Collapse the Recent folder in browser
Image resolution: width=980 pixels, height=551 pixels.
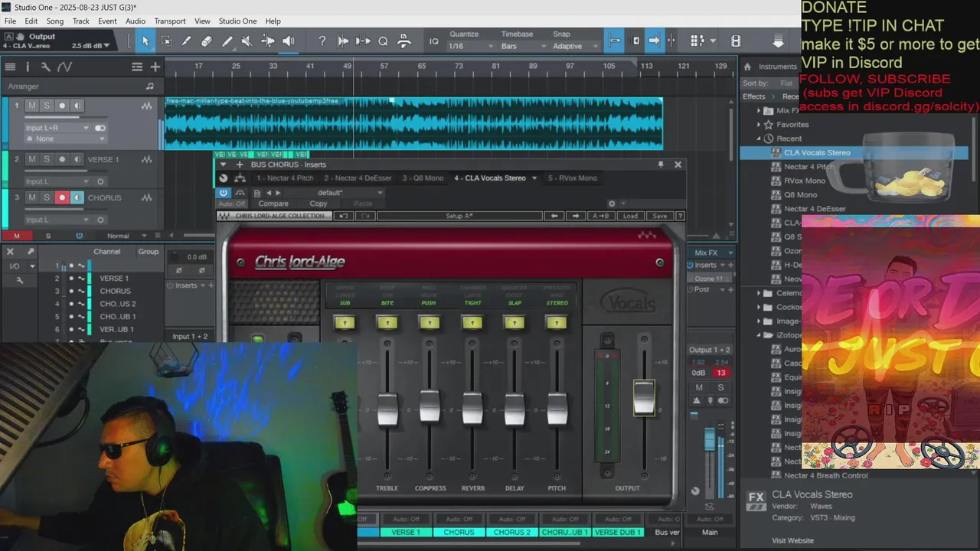coord(759,139)
